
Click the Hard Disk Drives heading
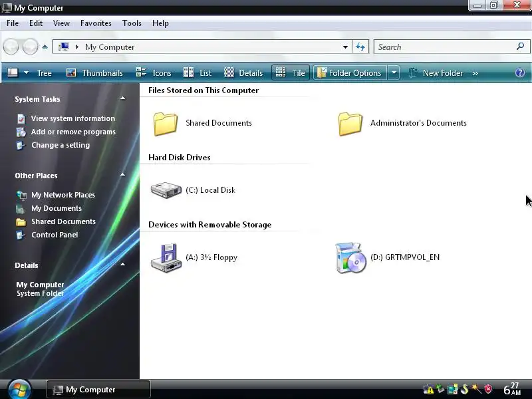(179, 158)
